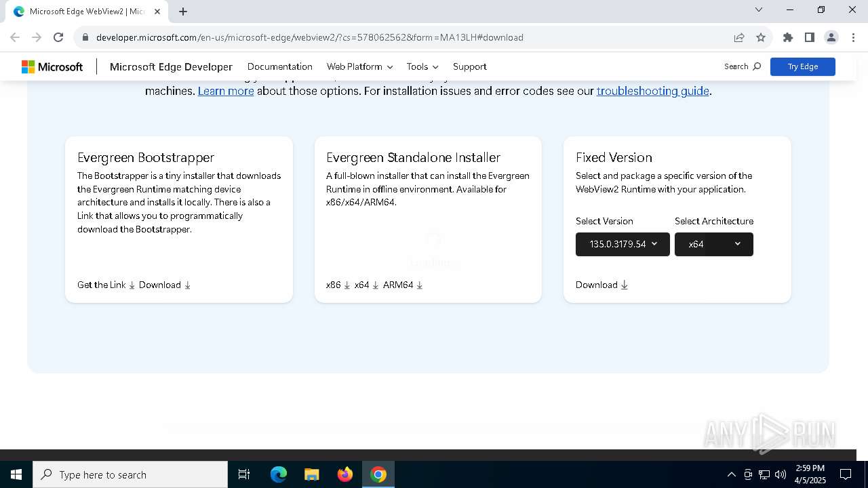Open the notification center icon

click(x=846, y=474)
